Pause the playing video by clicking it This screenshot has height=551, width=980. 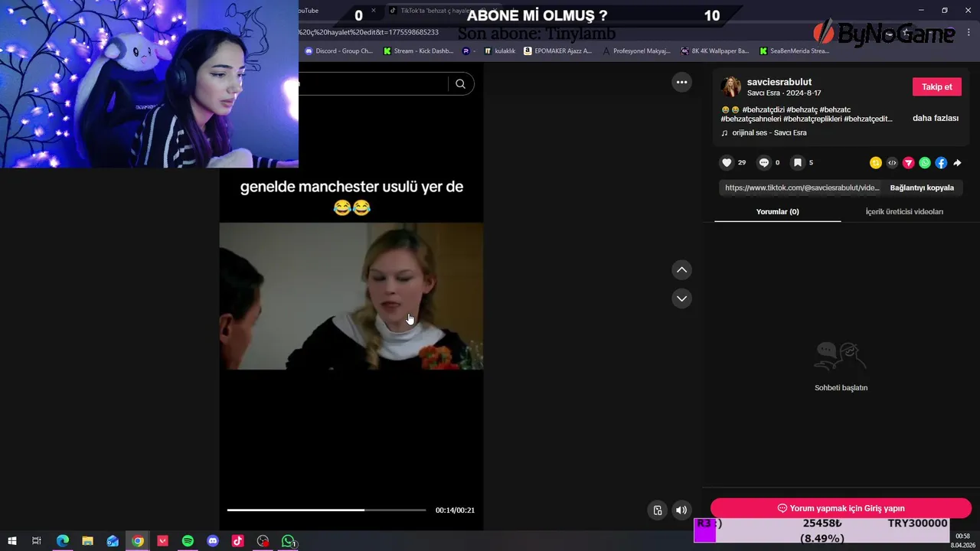351,296
